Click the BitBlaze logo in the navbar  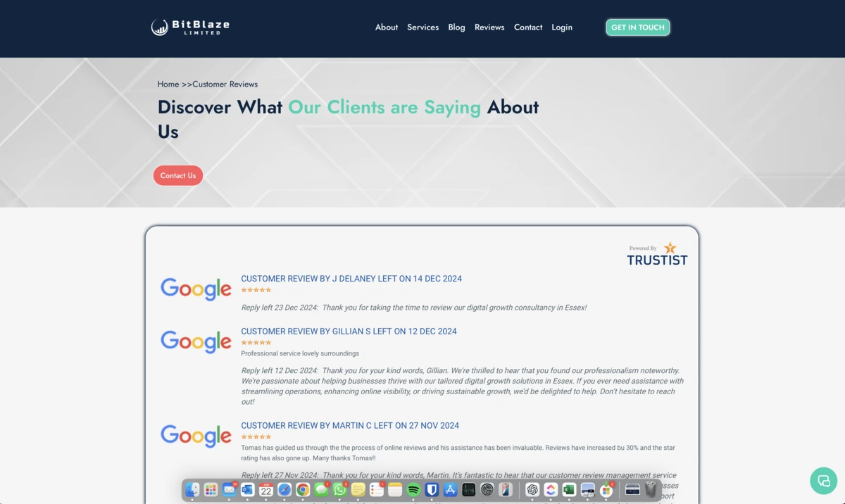[x=189, y=27]
